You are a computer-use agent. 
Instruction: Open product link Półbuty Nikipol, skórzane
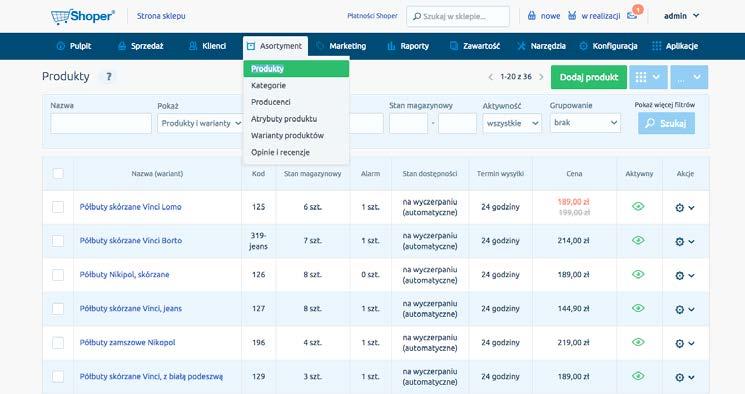124,275
